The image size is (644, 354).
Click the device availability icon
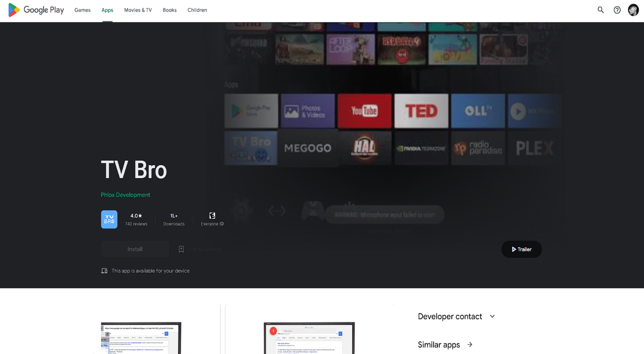pos(104,271)
